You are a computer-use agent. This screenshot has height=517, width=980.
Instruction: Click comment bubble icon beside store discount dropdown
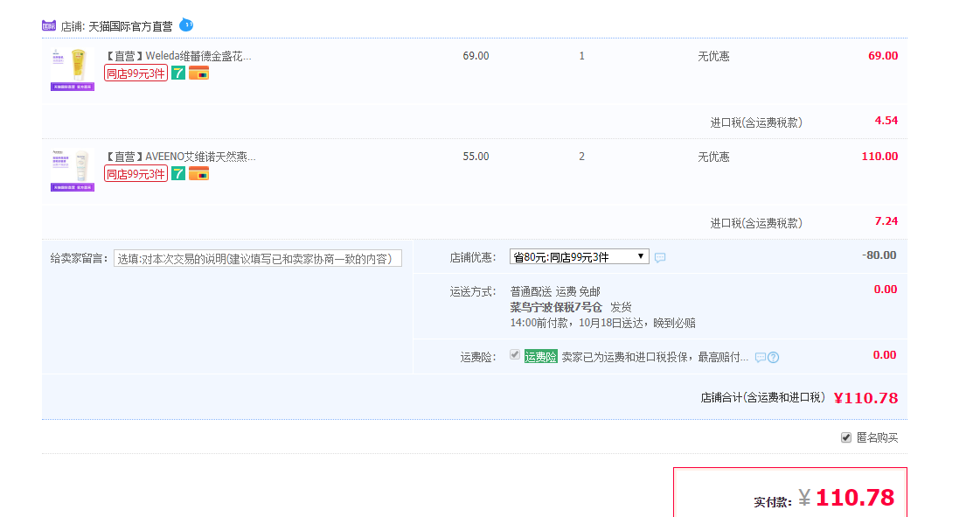(x=660, y=258)
